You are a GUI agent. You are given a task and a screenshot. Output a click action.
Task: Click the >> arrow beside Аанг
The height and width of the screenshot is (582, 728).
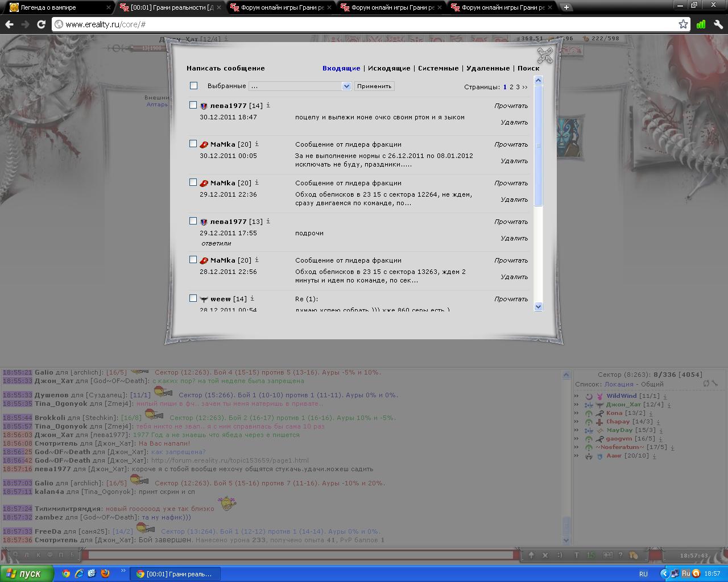[577, 456]
